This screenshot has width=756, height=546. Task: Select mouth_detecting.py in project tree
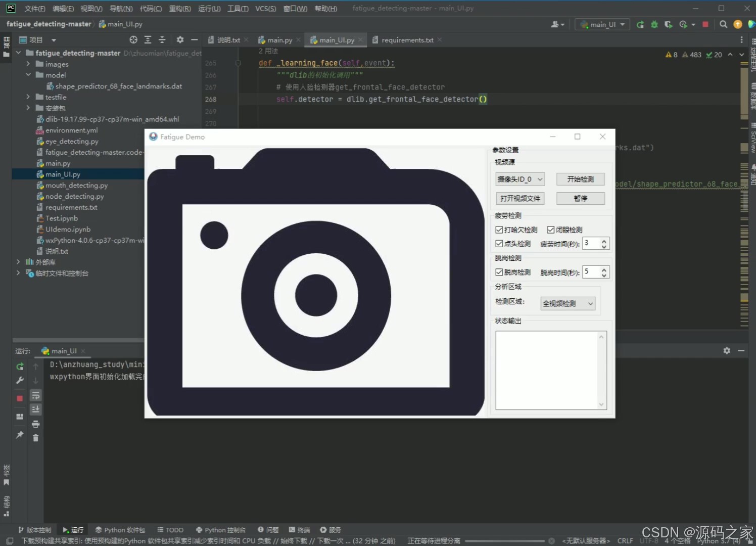click(76, 185)
